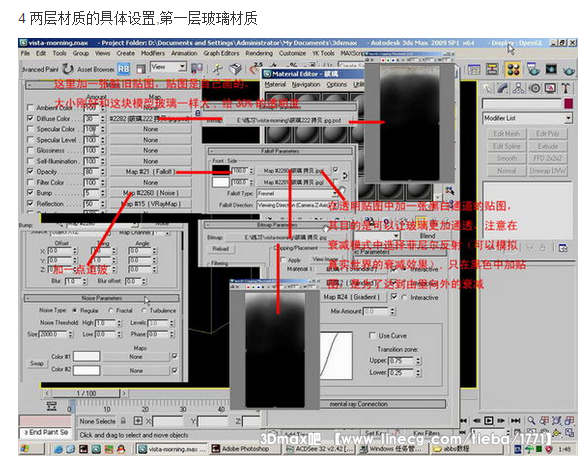Click the Opacity Map #21 (Falloff) button
The image size is (581, 456).
click(x=150, y=172)
